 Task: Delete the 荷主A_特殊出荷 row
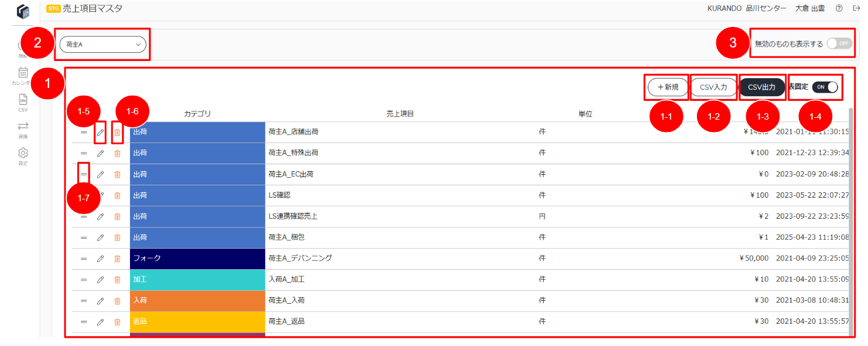(117, 154)
